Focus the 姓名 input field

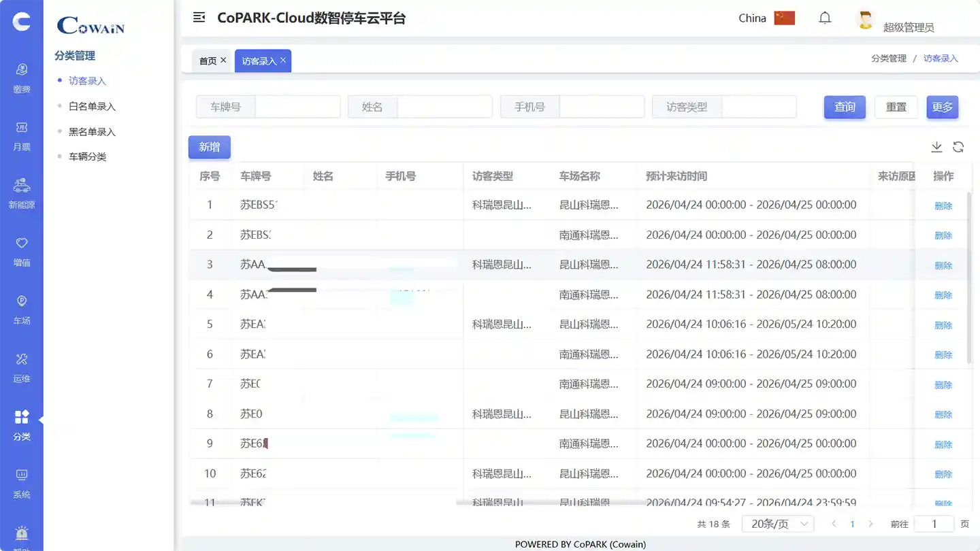444,107
